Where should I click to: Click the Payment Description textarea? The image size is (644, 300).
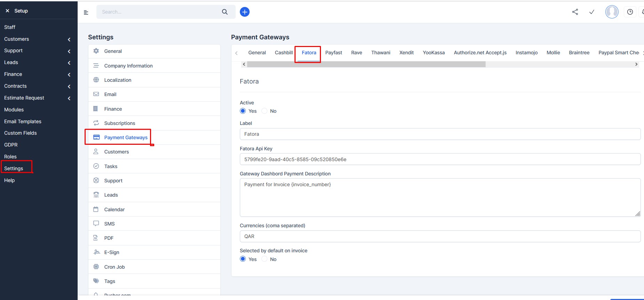pyautogui.click(x=440, y=198)
